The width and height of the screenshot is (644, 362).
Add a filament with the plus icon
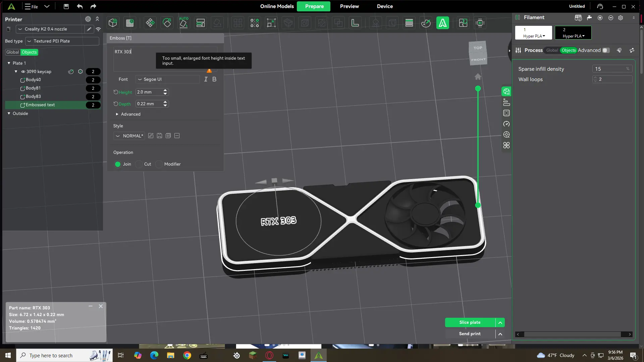point(600,17)
